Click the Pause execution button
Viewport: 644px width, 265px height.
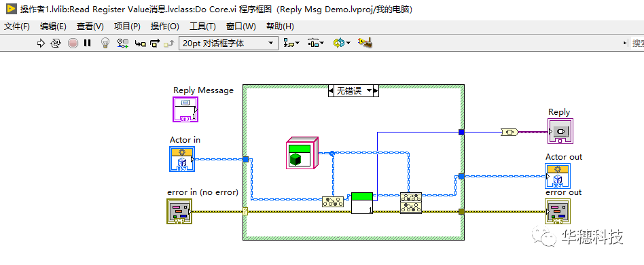click(x=87, y=43)
